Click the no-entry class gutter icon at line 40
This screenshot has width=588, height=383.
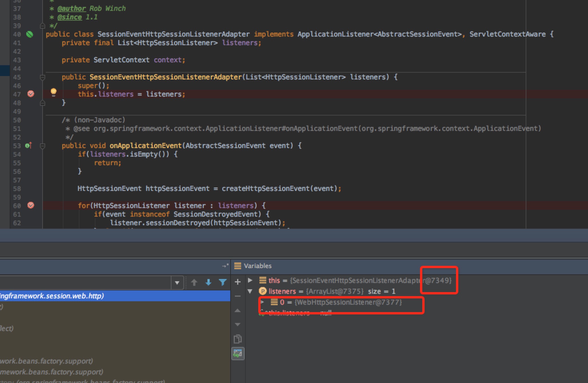click(x=29, y=34)
